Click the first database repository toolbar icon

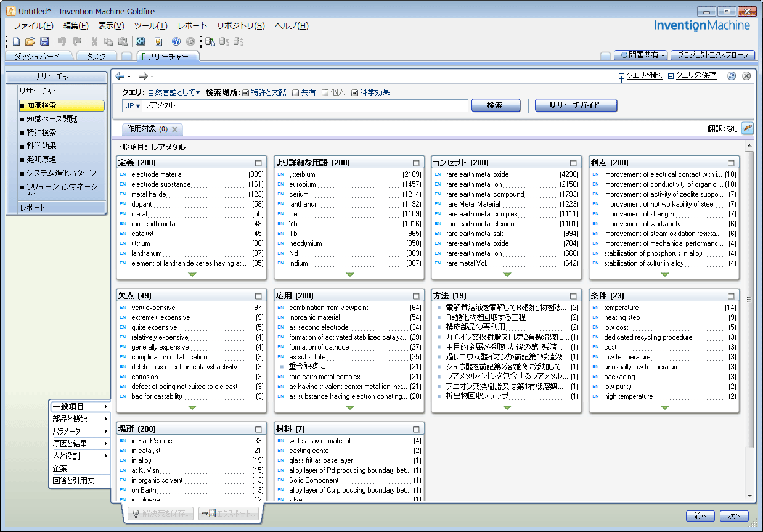point(210,41)
